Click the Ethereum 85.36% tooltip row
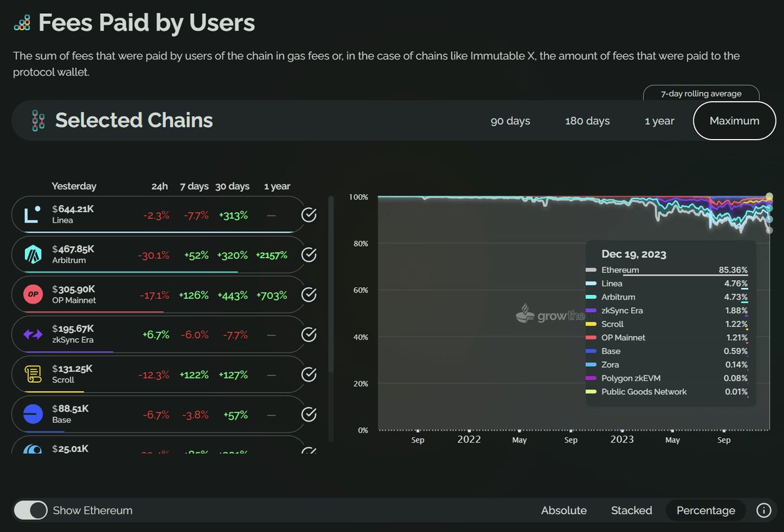Image resolution: width=784 pixels, height=532 pixels. pos(667,270)
